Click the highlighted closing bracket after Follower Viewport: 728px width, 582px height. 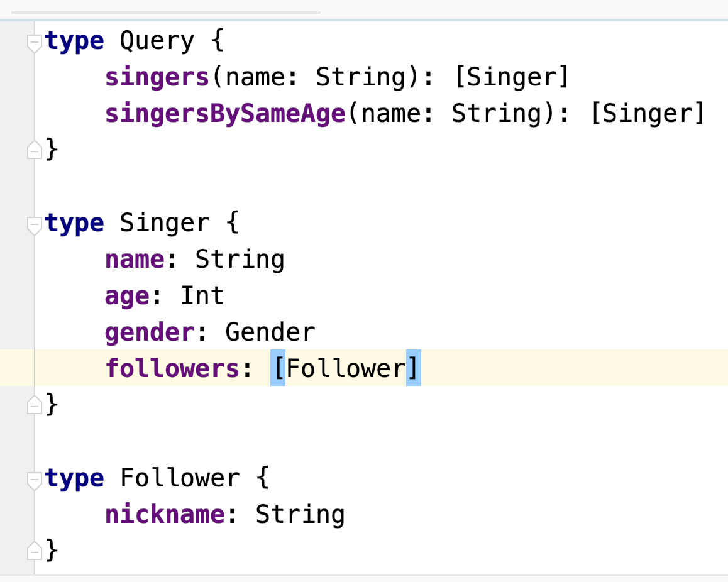tap(414, 368)
